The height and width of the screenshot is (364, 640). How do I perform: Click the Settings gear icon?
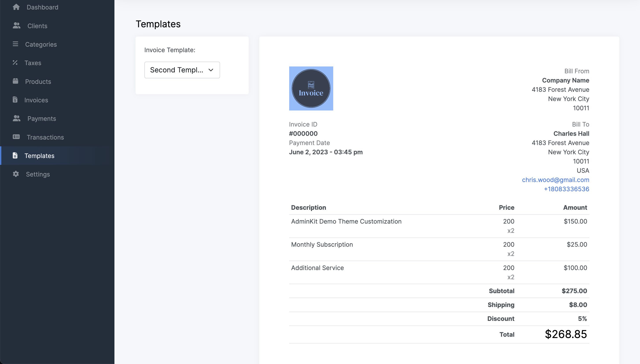click(x=16, y=174)
